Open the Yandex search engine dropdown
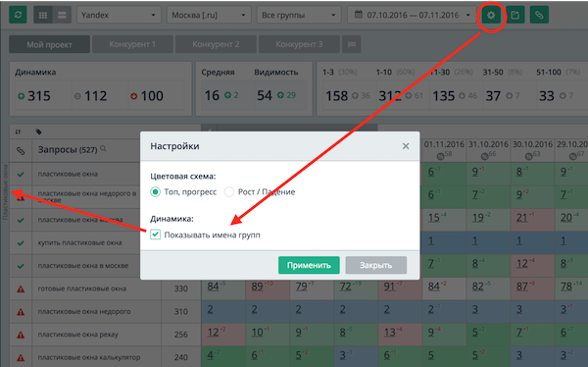This screenshot has height=367, width=588. tap(119, 15)
